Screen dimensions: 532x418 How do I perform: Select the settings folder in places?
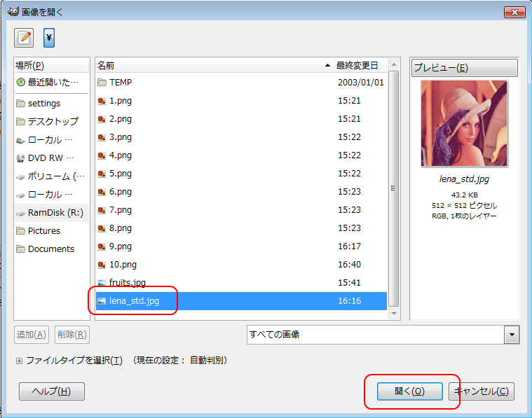tap(52, 103)
